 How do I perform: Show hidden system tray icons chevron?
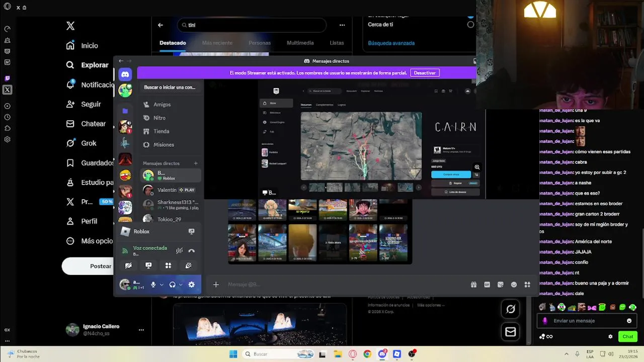567,354
